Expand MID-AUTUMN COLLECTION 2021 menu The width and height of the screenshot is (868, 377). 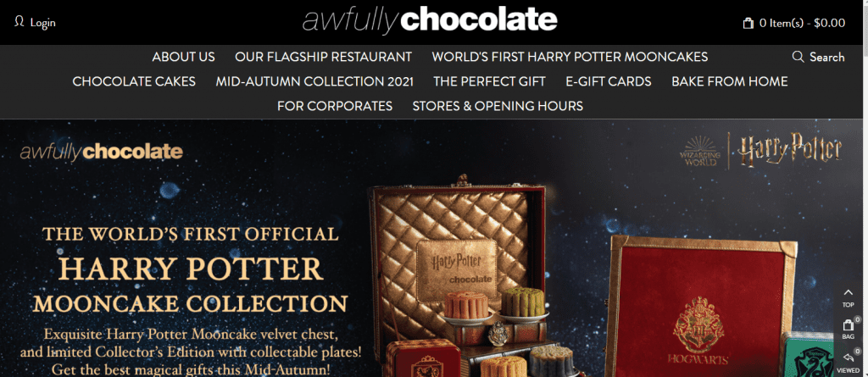(314, 81)
